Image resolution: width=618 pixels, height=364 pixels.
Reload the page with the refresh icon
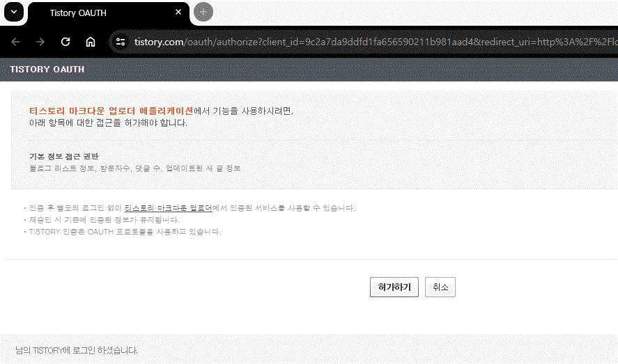(65, 42)
